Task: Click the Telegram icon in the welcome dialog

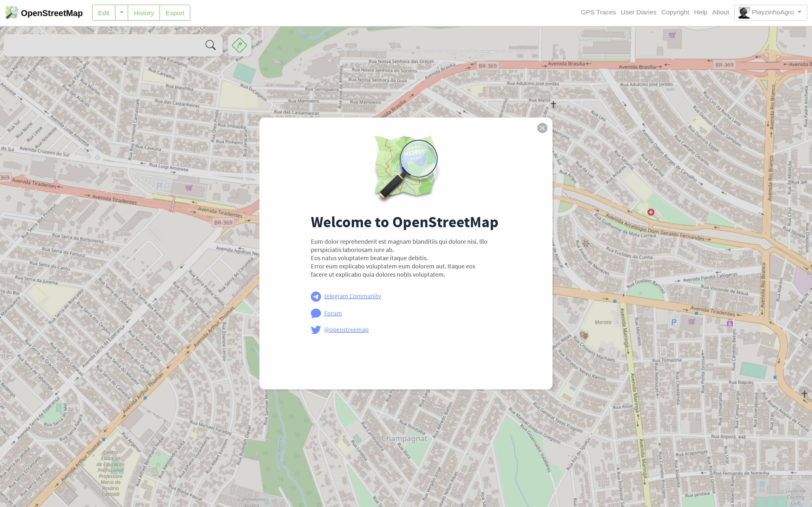Action: click(x=316, y=296)
